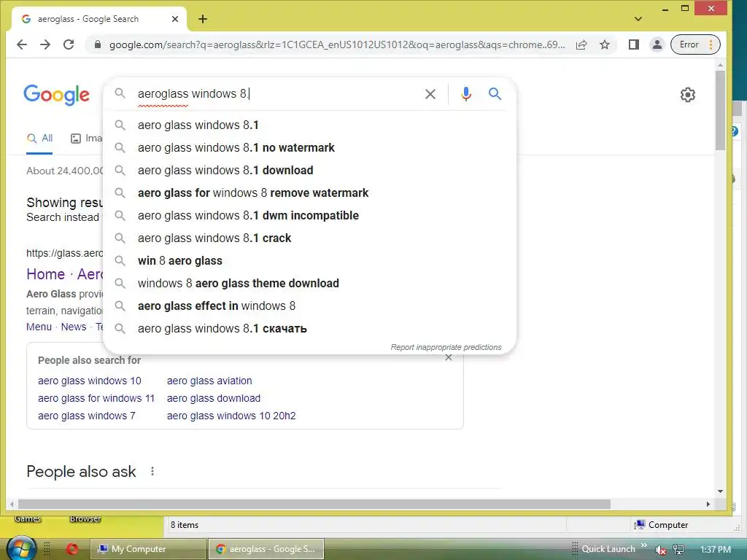Choose suggestion 'win 8 aero glass'
This screenshot has height=560, width=747.
pyautogui.click(x=309, y=261)
